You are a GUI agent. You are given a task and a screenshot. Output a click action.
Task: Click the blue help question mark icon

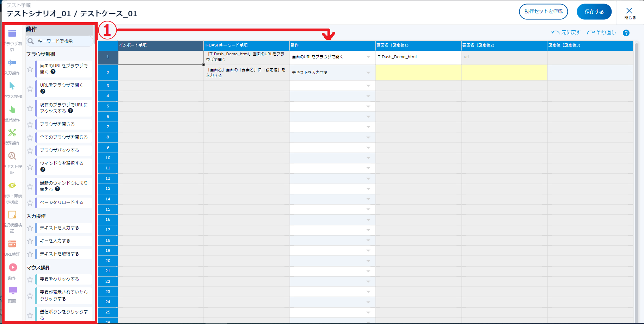626,33
